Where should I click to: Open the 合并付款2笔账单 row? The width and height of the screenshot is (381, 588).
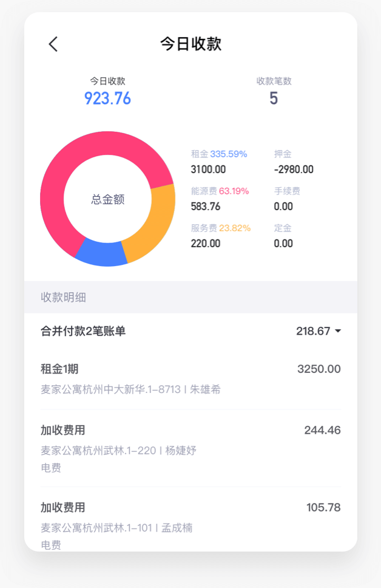tap(190, 331)
